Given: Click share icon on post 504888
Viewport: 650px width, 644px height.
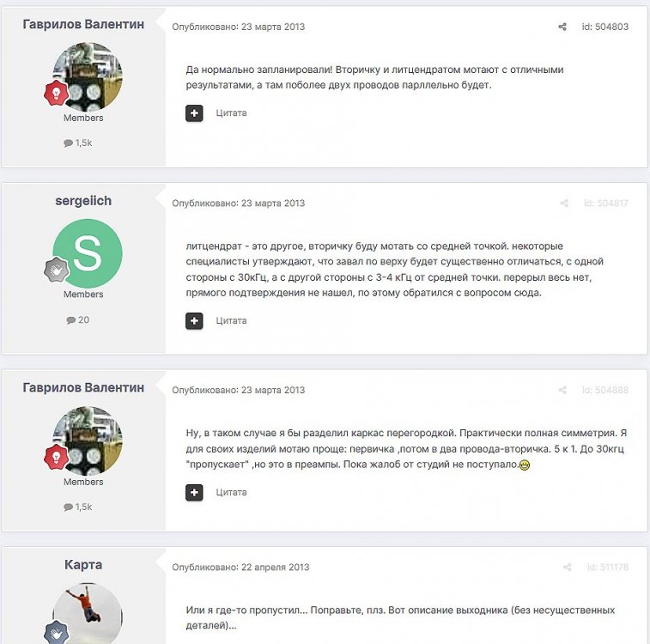Looking at the screenshot, I should (x=562, y=390).
